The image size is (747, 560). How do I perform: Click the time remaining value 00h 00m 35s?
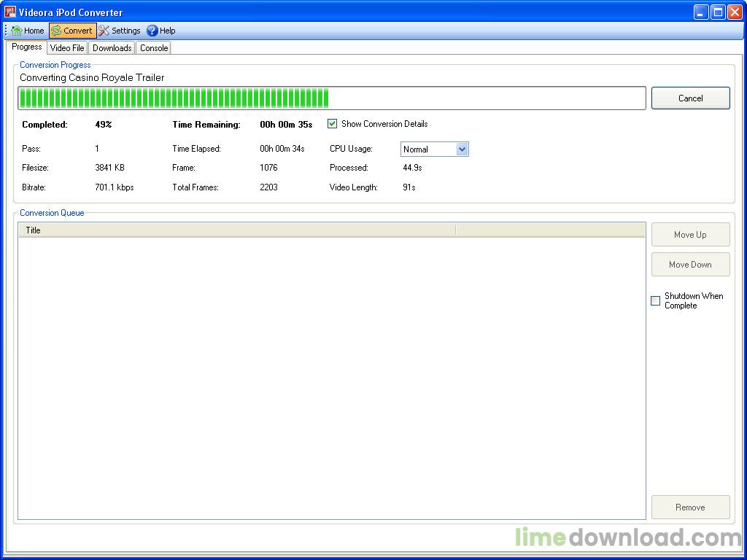tap(286, 124)
